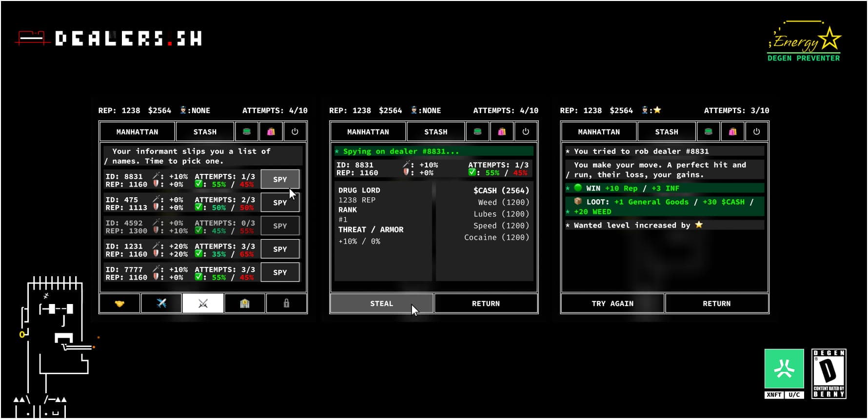The height and width of the screenshot is (419, 868).
Task: Spy on dealer ID 8831
Action: tap(280, 179)
